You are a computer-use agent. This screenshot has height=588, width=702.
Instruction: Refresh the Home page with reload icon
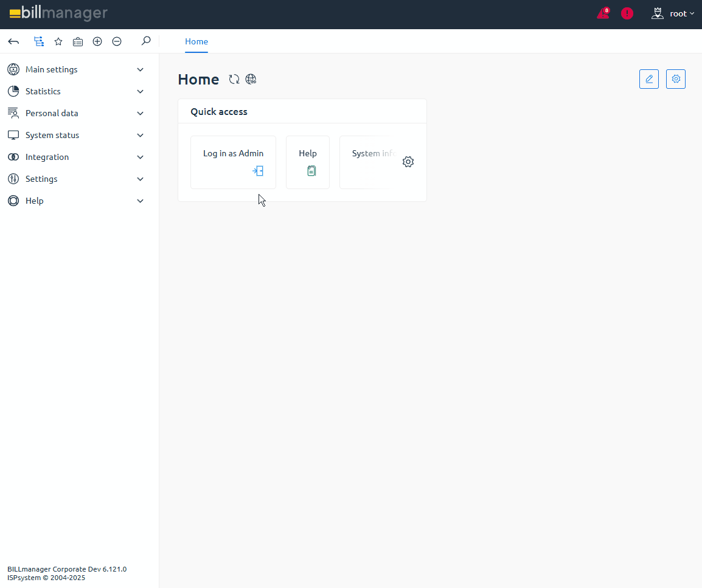pos(234,79)
